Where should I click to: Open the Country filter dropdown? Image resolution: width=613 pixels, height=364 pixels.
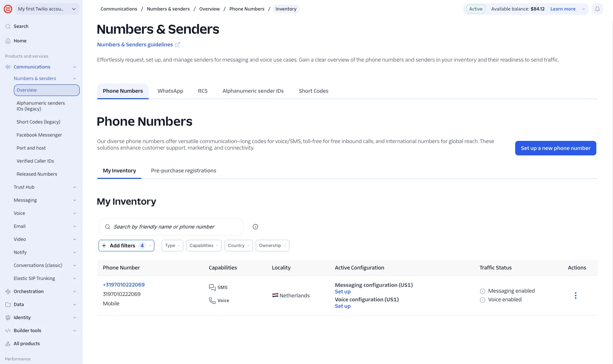(x=238, y=246)
